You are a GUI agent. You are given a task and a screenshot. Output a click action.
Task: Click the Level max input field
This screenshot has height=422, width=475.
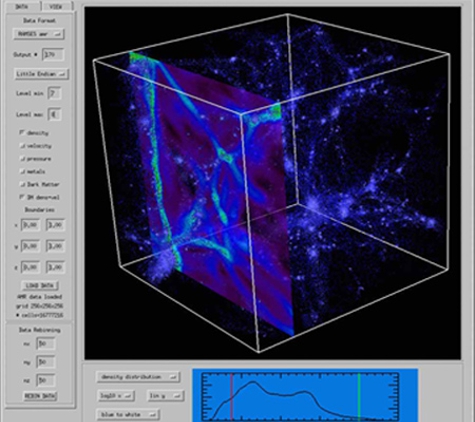pyautogui.click(x=54, y=115)
